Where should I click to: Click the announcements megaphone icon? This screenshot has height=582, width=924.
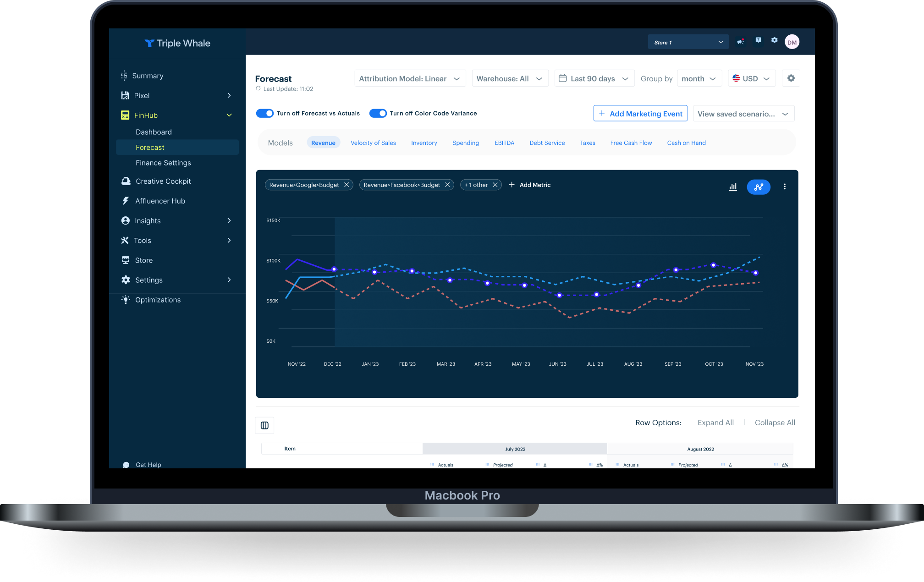pos(740,42)
